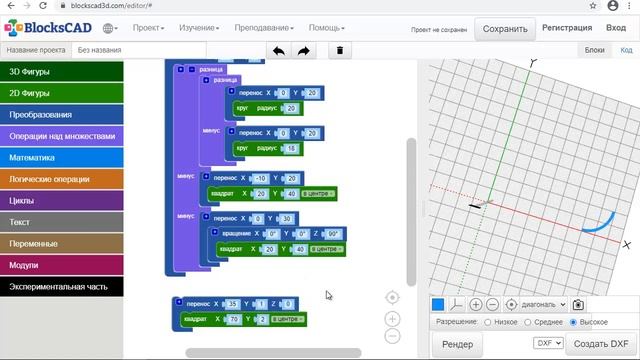Select Низкое resolution radio button
The height and width of the screenshot is (360, 640).
click(x=487, y=322)
